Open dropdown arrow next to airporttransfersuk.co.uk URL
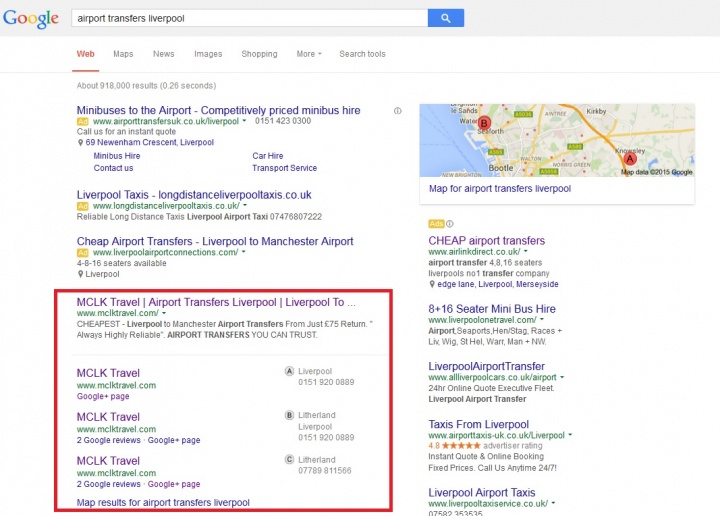Image resolution: width=720 pixels, height=516 pixels. (244, 121)
